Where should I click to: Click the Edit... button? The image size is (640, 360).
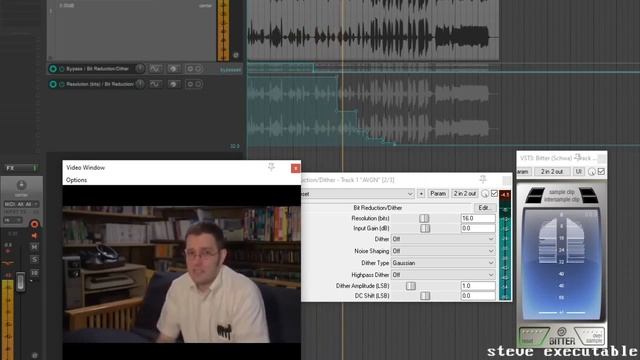pyautogui.click(x=484, y=208)
